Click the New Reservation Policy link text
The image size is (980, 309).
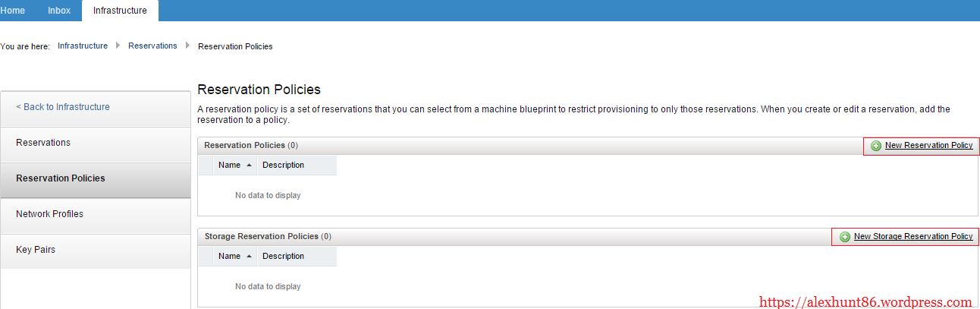[928, 145]
